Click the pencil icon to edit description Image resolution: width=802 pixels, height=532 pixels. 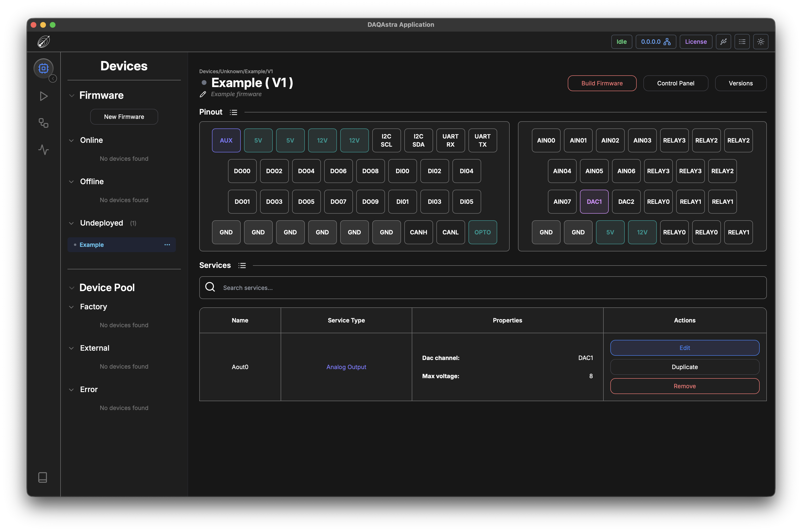[203, 94]
